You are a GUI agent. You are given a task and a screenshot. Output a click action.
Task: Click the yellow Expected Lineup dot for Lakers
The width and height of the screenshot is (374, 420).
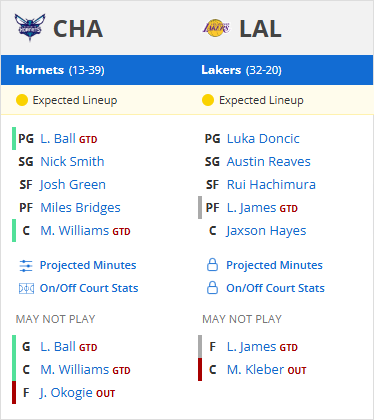pos(208,100)
